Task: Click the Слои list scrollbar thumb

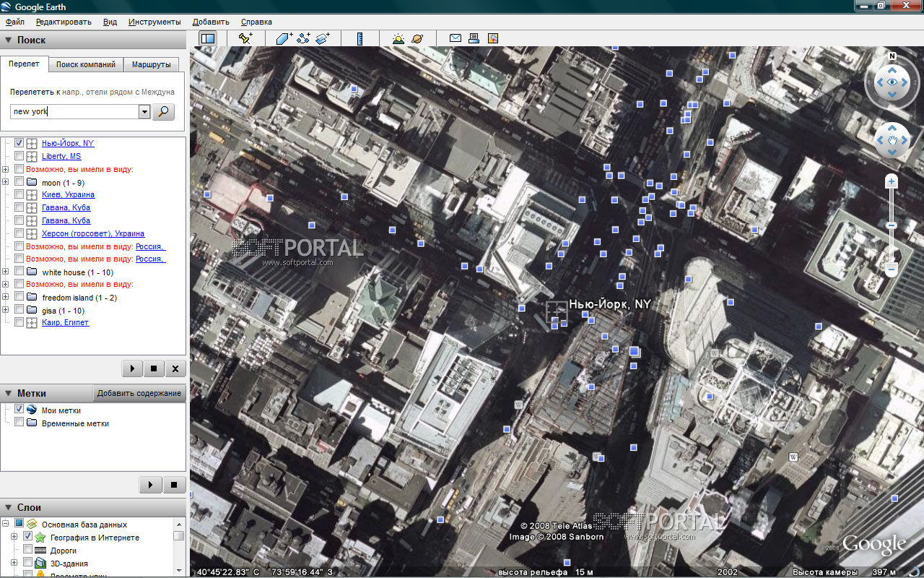Action: (178, 536)
